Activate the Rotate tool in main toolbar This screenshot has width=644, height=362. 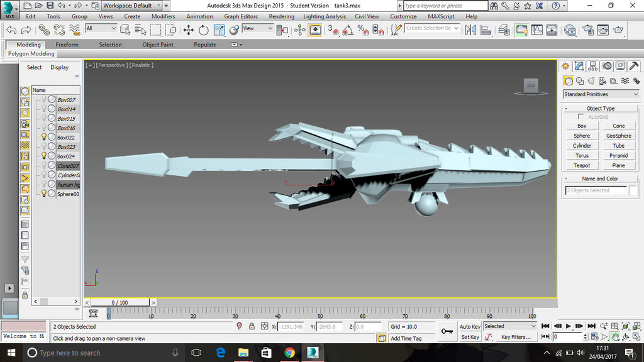[x=204, y=30]
